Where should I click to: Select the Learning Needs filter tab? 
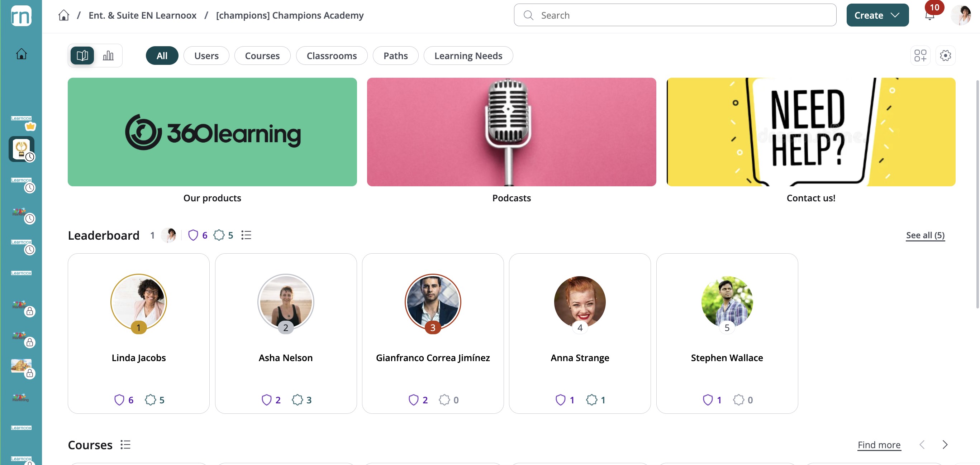(468, 56)
